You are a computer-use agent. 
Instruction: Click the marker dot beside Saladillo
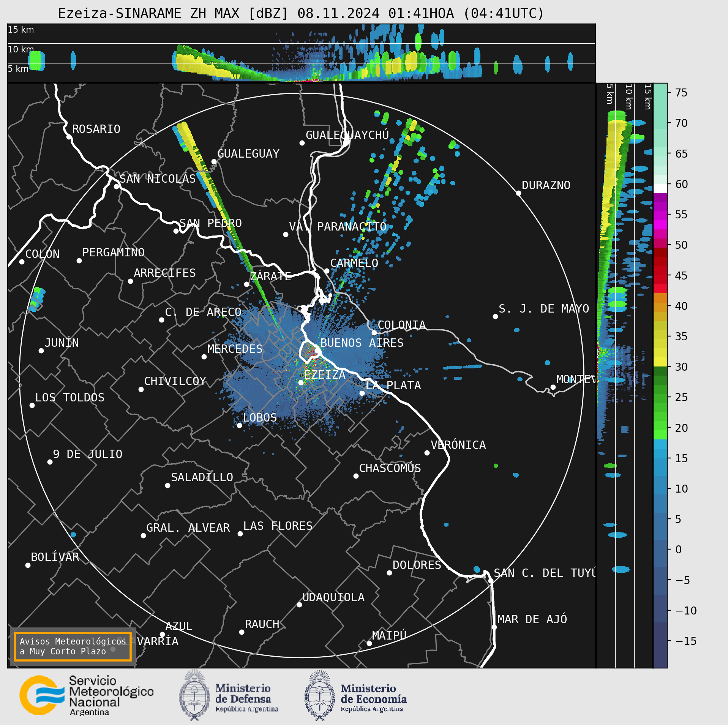167,486
